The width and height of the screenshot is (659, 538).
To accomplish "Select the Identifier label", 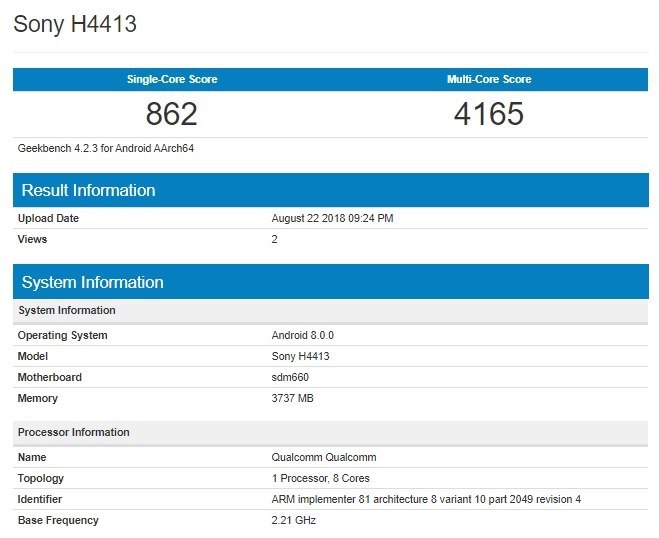I will click(x=40, y=499).
